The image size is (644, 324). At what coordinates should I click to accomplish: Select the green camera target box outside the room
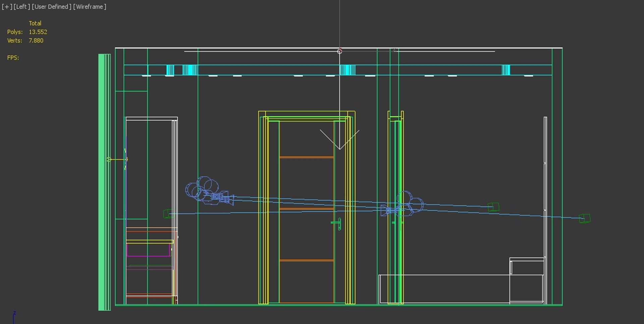(585, 219)
